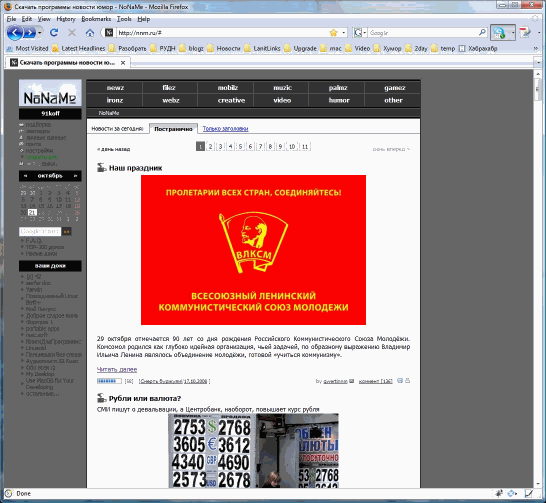This screenshot has width=546, height=503.
Task: Open the tab list dropdown
Action: point(538,63)
